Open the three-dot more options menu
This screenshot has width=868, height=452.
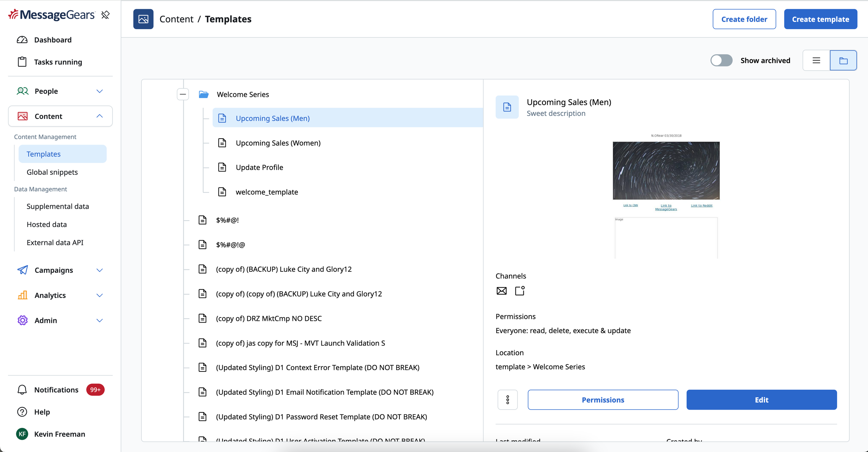click(x=508, y=400)
